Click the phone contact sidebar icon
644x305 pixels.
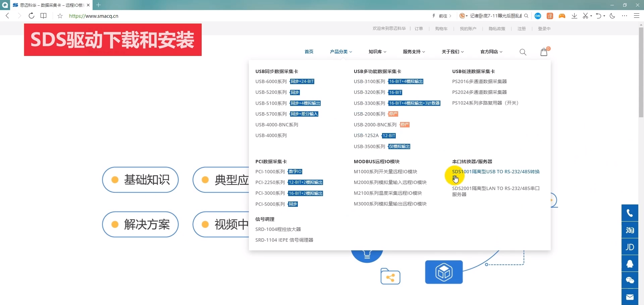click(630, 213)
